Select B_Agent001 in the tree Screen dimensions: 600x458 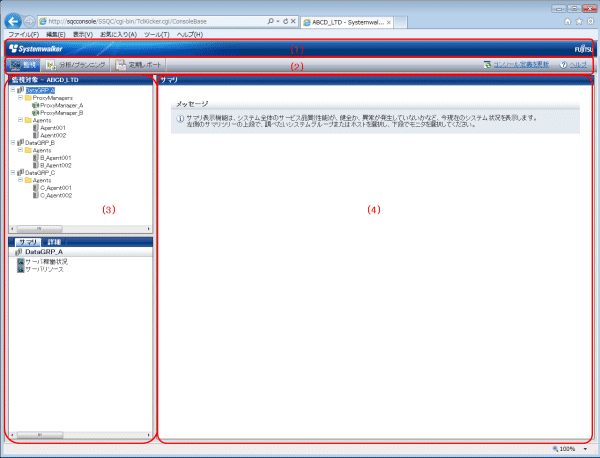[56, 158]
